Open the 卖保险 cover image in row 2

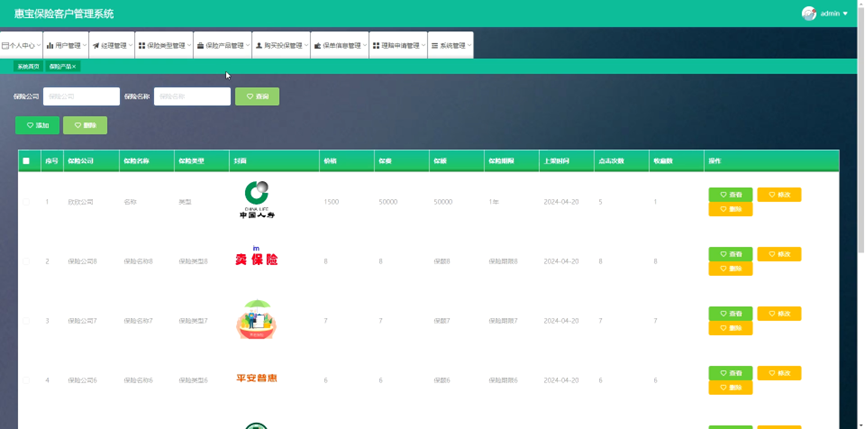click(257, 256)
